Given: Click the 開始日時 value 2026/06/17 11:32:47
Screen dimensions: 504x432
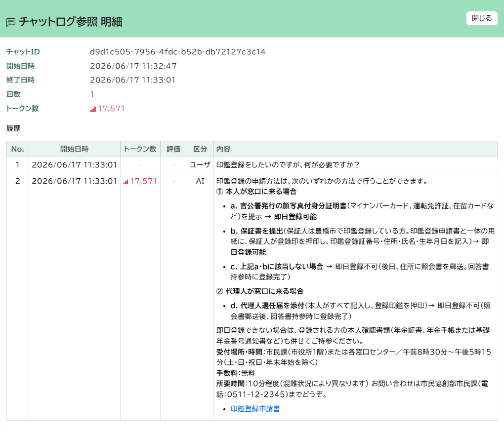Looking at the screenshot, I should [x=133, y=66].
